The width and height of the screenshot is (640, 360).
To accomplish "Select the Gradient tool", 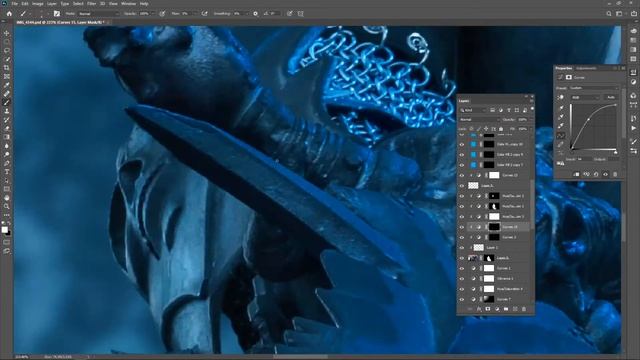I will [x=7, y=137].
